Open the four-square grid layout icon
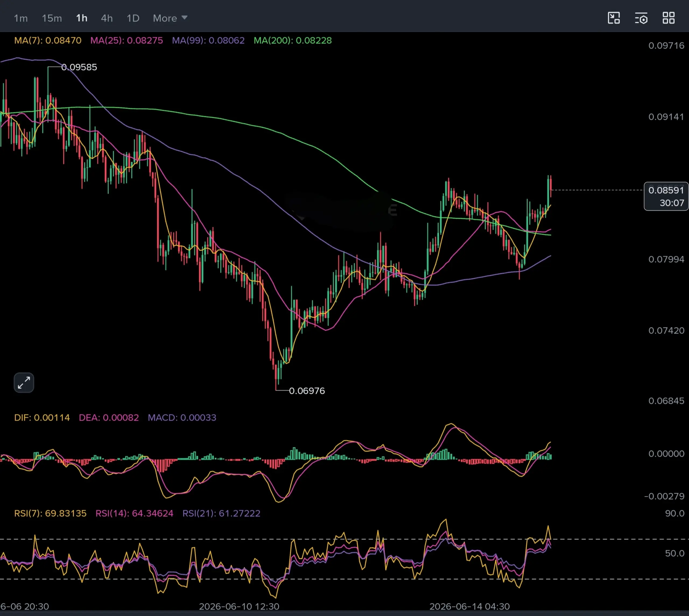 (x=668, y=18)
